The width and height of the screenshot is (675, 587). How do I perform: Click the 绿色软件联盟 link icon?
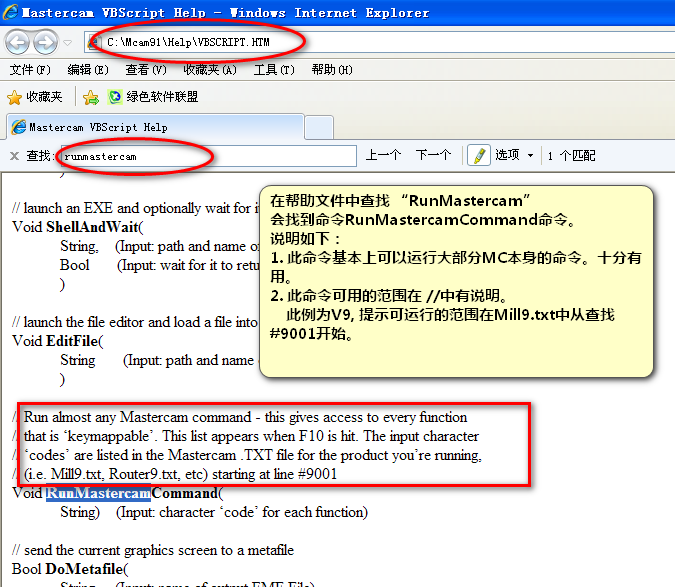(x=115, y=97)
